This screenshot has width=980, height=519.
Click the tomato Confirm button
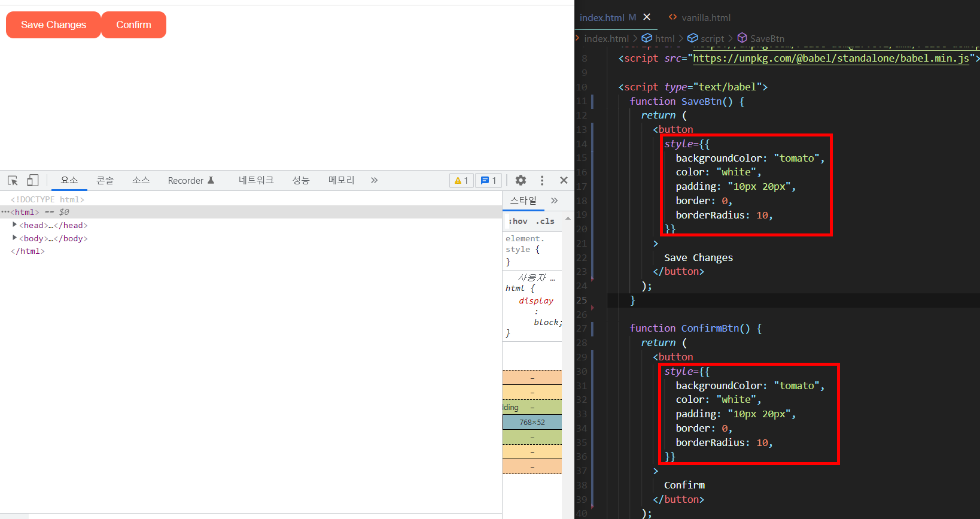click(x=133, y=25)
